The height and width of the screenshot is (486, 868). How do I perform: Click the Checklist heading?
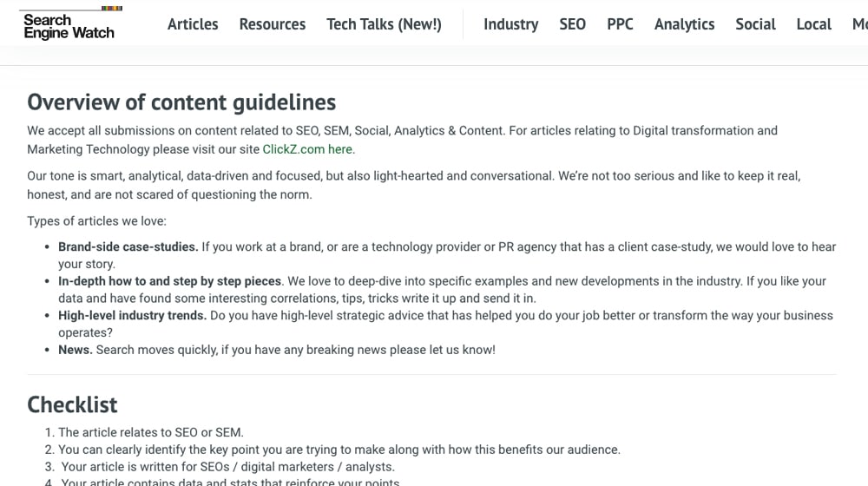72,404
